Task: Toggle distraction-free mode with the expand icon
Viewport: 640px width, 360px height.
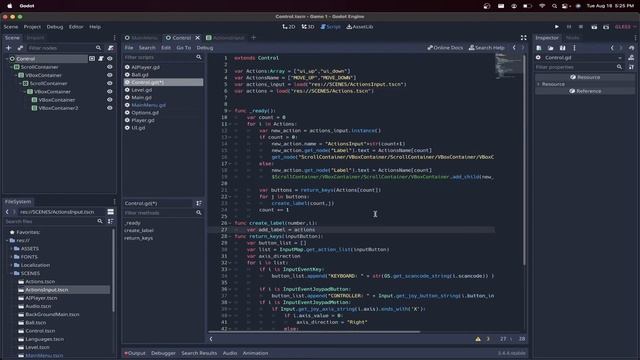Action: (523, 38)
